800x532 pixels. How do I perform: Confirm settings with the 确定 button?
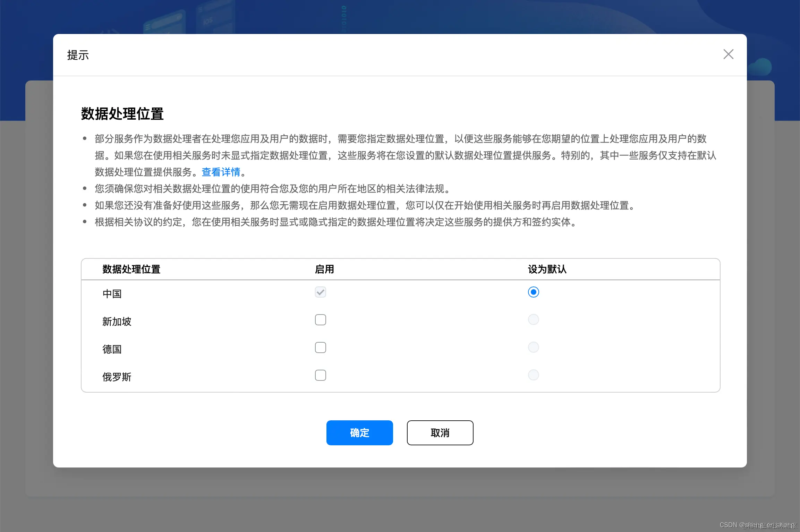click(359, 432)
